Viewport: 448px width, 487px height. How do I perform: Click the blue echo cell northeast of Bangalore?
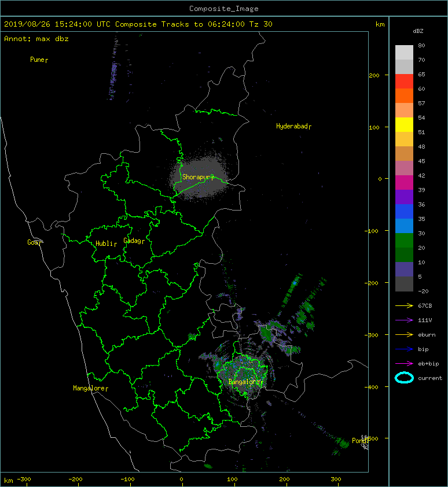(x=295, y=283)
